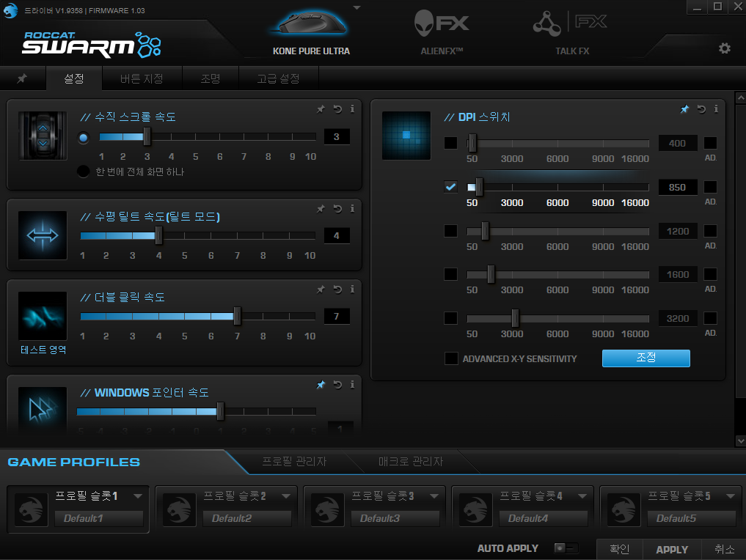
Task: Enable the 1600 DPI level checkbox
Action: click(x=450, y=274)
